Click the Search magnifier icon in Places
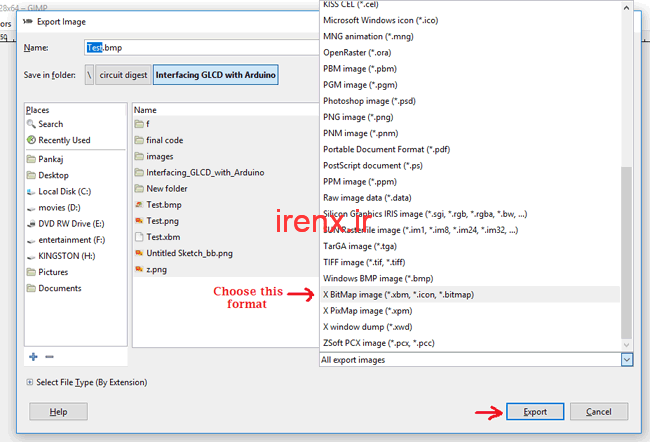 (31, 124)
